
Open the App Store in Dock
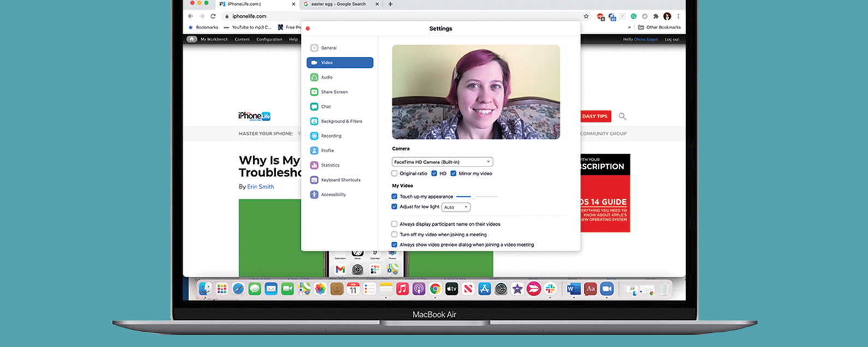click(x=484, y=289)
